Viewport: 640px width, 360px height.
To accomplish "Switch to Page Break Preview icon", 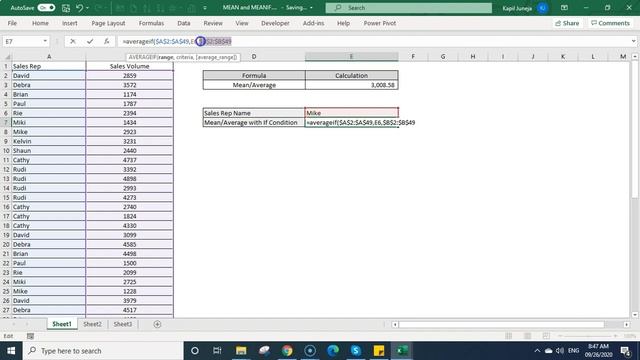I will tap(546, 336).
